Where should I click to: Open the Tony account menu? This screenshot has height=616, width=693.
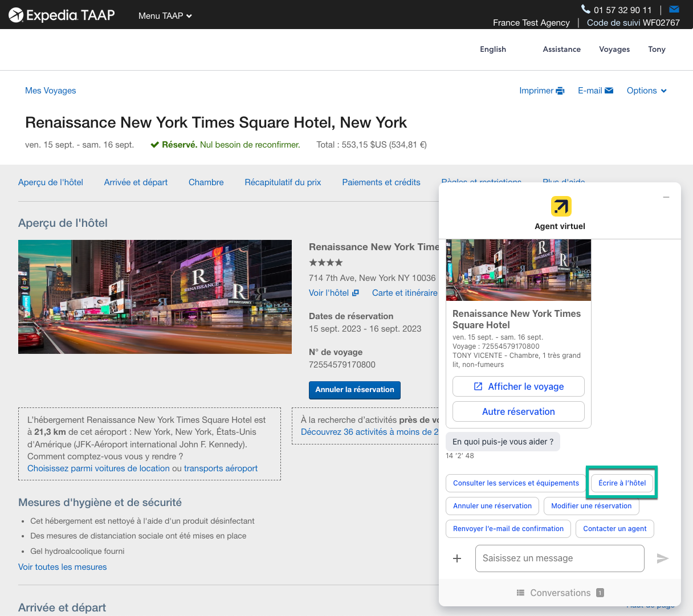pyautogui.click(x=657, y=49)
